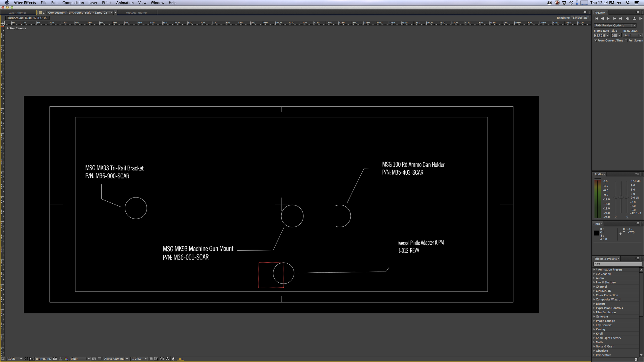Image resolution: width=644 pixels, height=362 pixels.
Task: Open the comp flowchart icon
Action: click(167, 359)
